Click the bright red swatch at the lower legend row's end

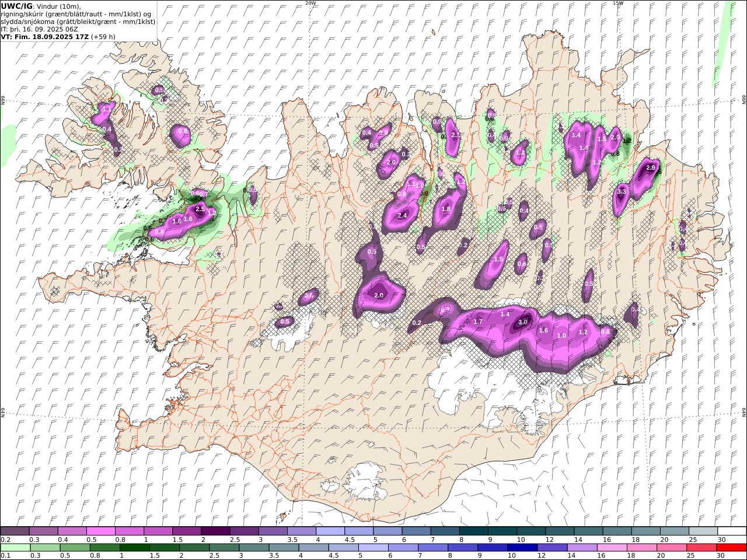tap(731, 548)
